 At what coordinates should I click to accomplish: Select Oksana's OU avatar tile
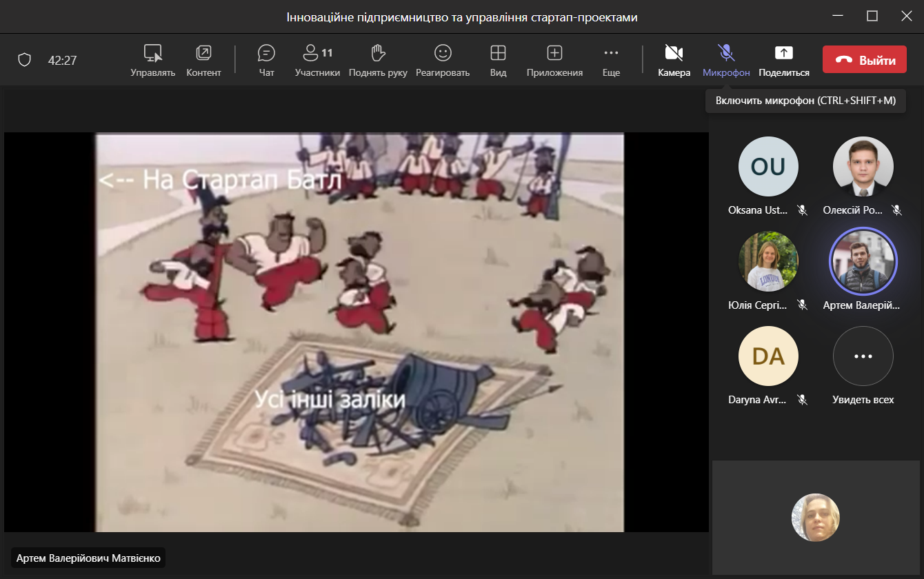pyautogui.click(x=768, y=167)
